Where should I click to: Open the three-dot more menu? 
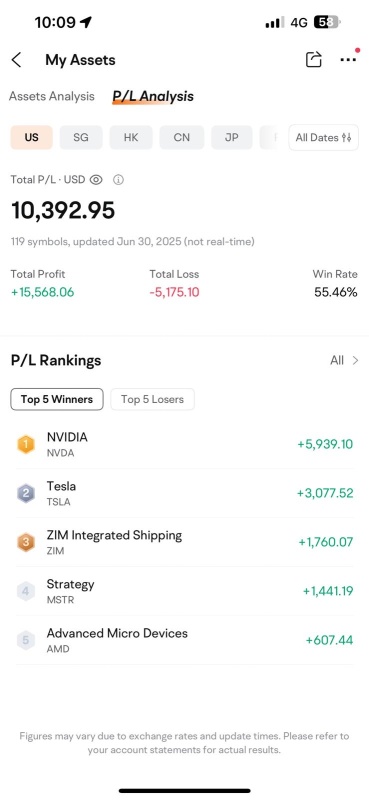tap(348, 60)
